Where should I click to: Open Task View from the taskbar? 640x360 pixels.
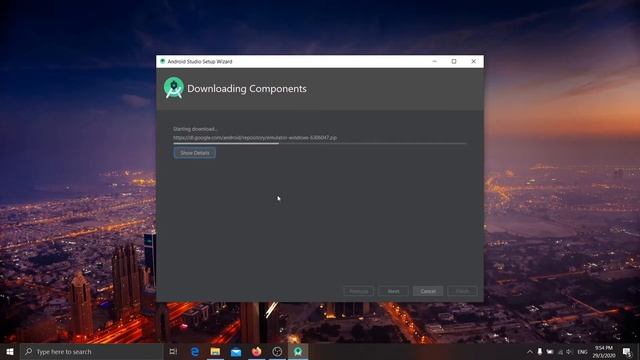pyautogui.click(x=173, y=351)
